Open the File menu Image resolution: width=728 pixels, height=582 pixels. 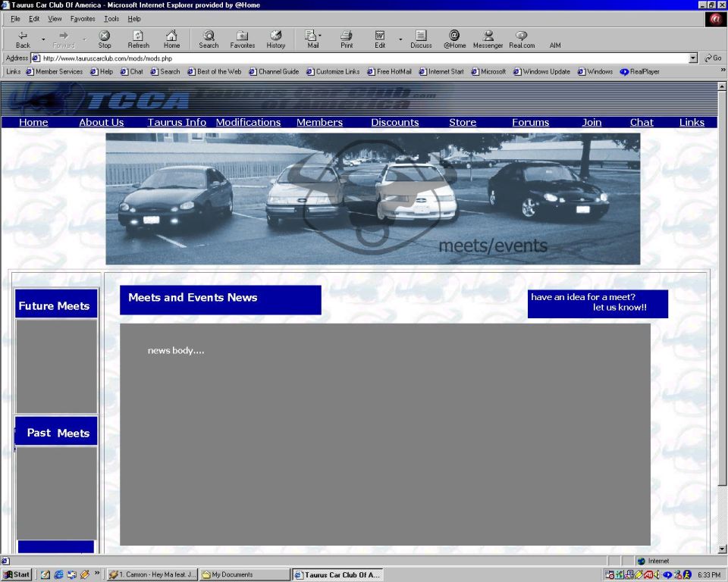15,19
